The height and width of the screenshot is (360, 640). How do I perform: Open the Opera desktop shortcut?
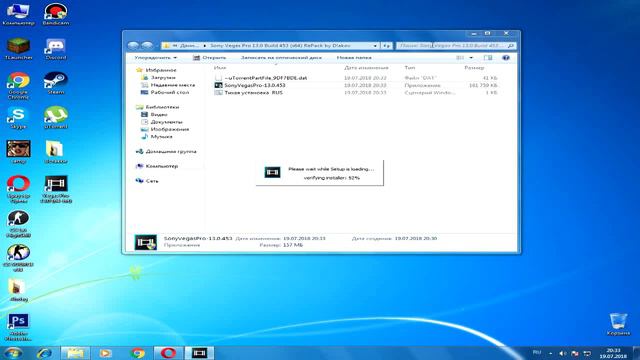[18, 189]
